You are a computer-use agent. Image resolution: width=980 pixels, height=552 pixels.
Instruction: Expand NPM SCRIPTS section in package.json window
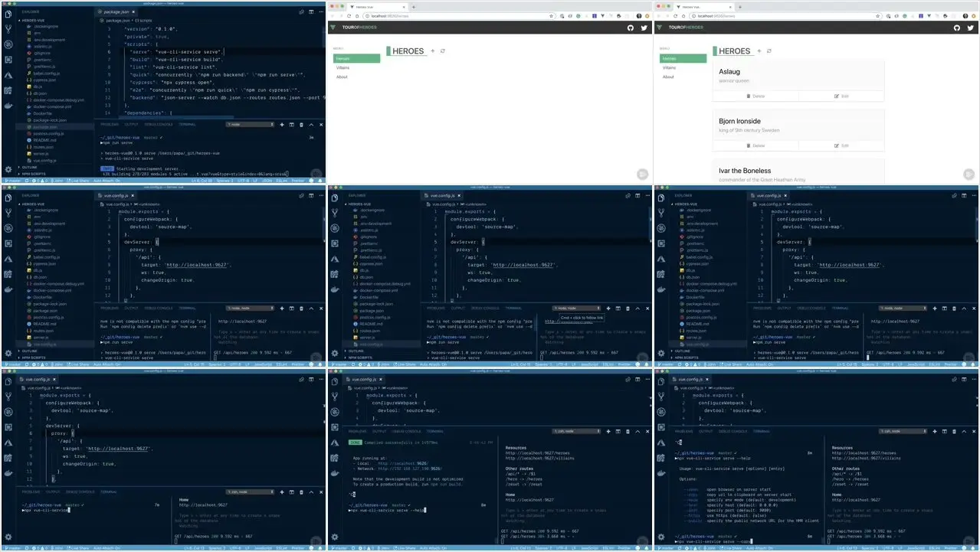[x=33, y=174]
